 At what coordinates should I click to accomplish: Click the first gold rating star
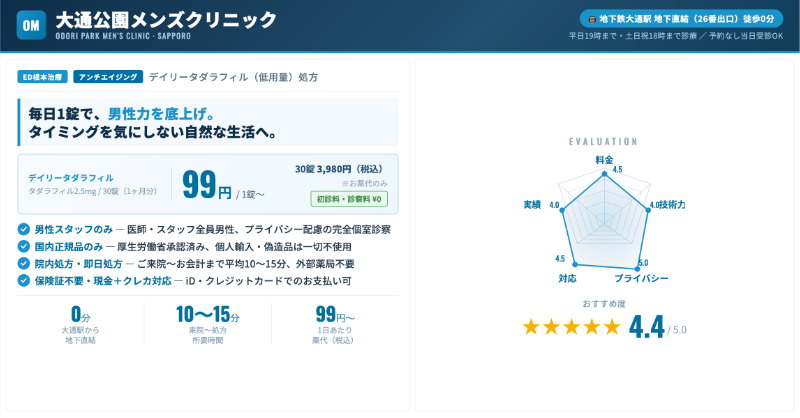pos(531,327)
